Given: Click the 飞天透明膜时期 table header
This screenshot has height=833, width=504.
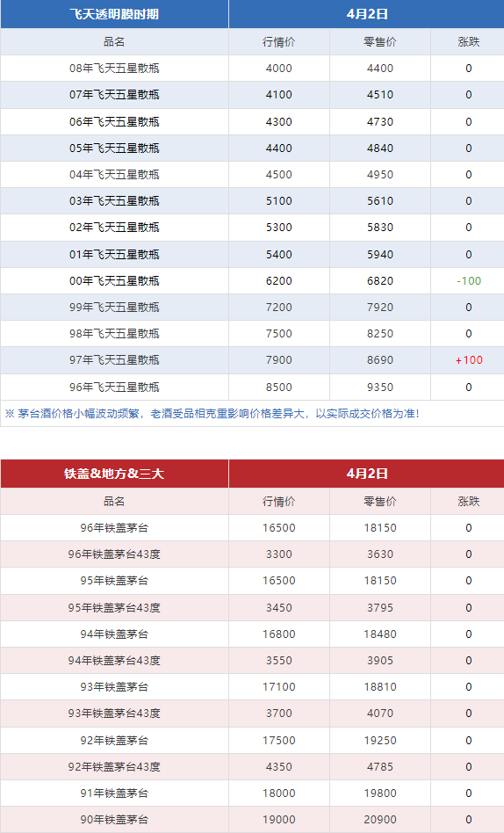Looking at the screenshot, I should coord(114,14).
